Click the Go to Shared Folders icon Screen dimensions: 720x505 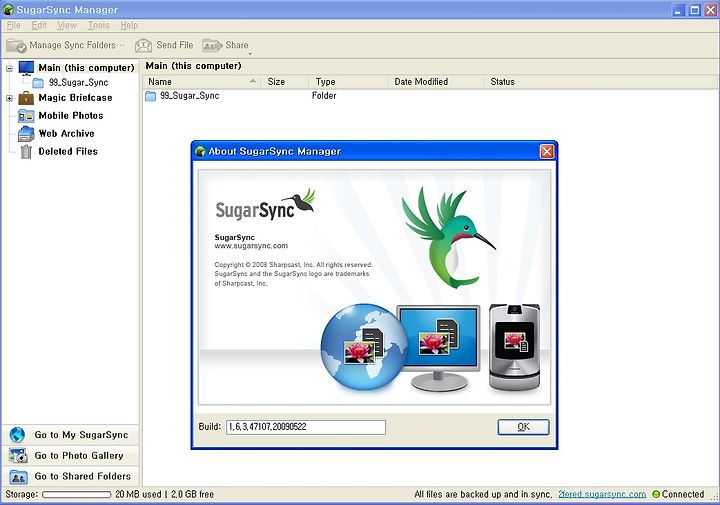(x=18, y=477)
